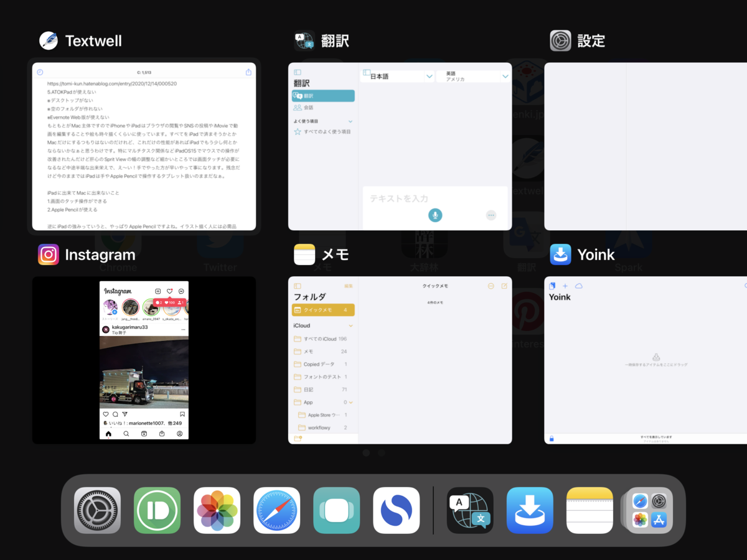Image resolution: width=747 pixels, height=560 pixels.
Task: Tap lock icon in Yoink card
Action: [552, 439]
